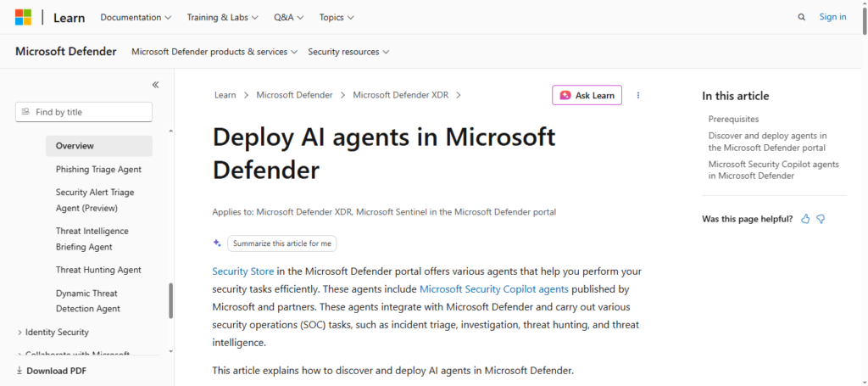The image size is (868, 386).
Task: Click the sidebar scroll down arrow
Action: tap(171, 351)
